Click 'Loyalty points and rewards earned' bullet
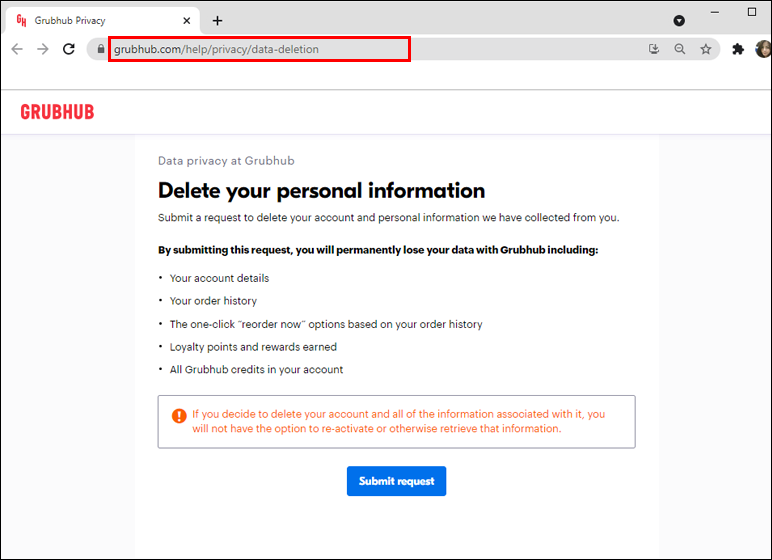Viewport: 772px width, 560px height. point(253,347)
